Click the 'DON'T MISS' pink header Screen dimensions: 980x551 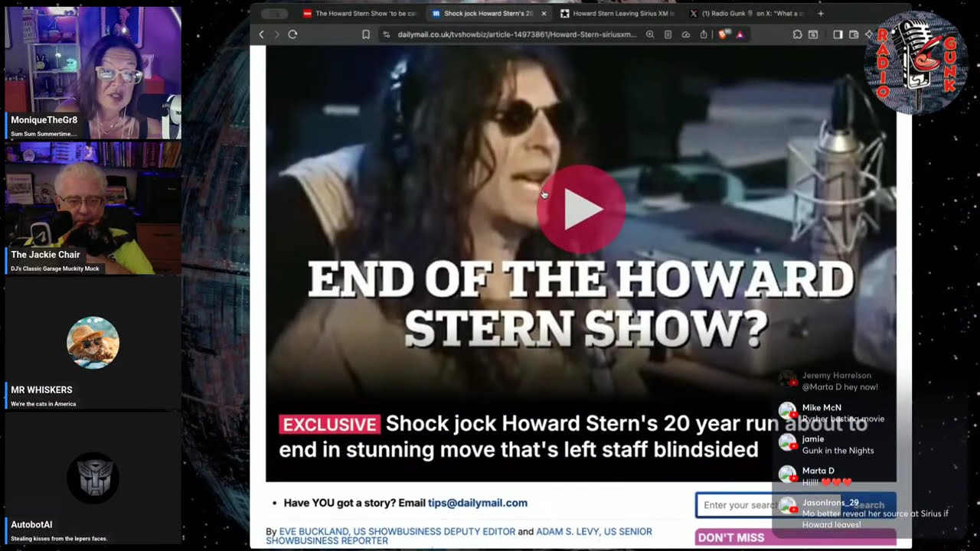click(795, 537)
